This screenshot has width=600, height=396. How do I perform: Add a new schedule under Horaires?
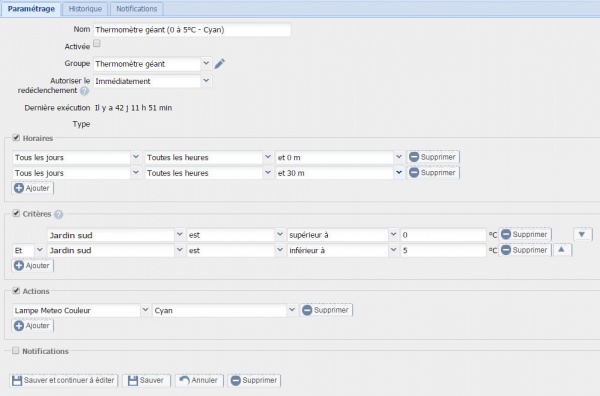(x=33, y=188)
